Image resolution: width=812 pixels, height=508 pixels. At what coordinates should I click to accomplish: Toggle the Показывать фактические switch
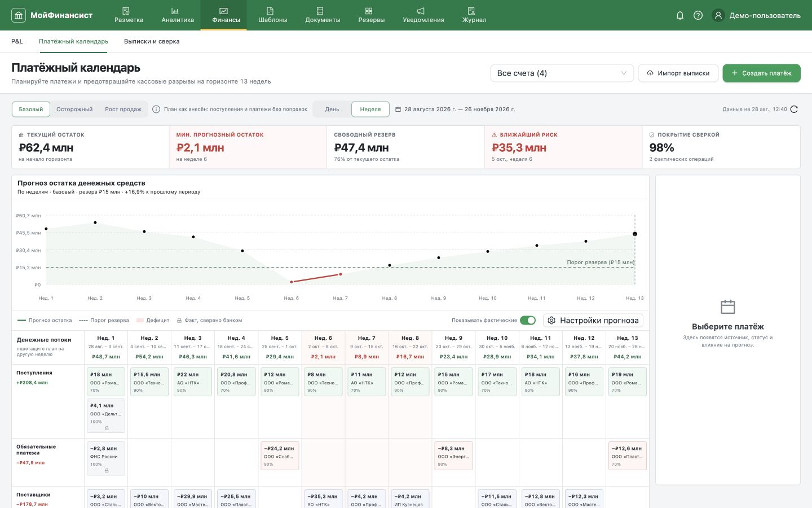(x=528, y=321)
